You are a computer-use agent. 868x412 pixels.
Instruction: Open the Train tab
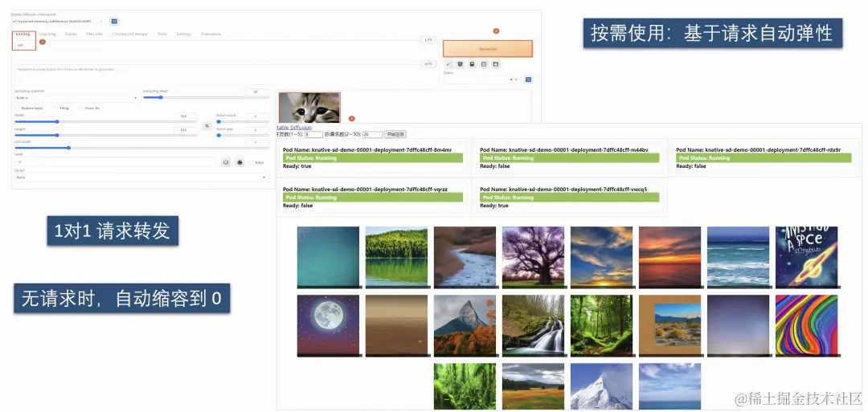pyautogui.click(x=162, y=34)
